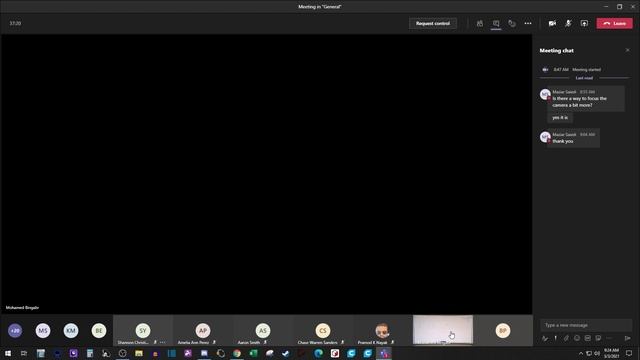The height and width of the screenshot is (360, 640).
Task: Set delivery options with exclamation icon
Action: 556,338
